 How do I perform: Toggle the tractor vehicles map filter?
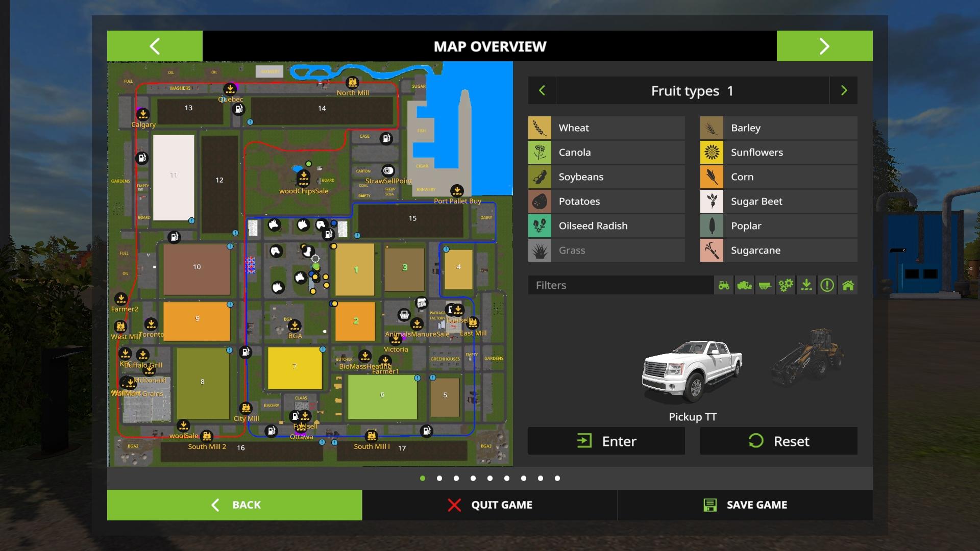click(724, 285)
